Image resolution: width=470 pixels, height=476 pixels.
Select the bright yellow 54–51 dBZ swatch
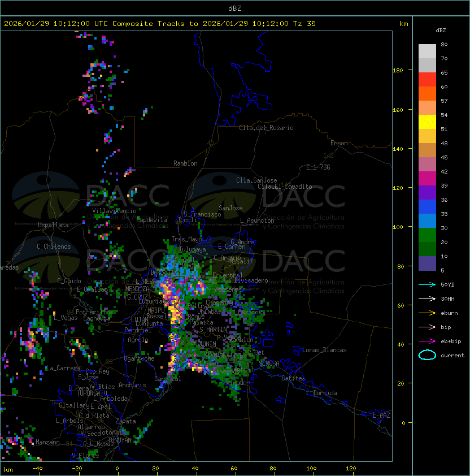(x=427, y=122)
